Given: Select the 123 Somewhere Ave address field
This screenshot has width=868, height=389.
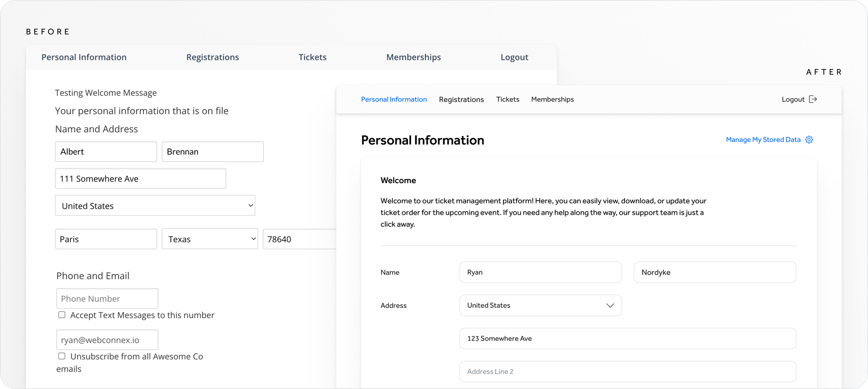Looking at the screenshot, I should click(628, 339).
